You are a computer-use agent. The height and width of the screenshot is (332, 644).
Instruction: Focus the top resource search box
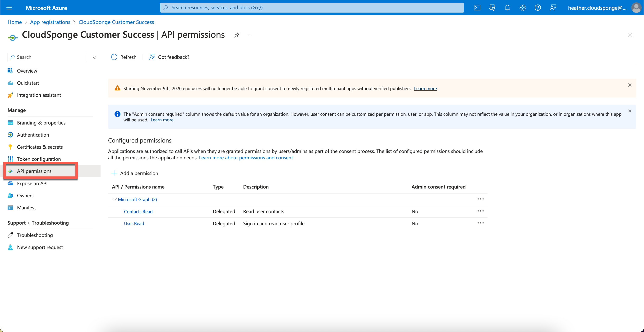312,8
